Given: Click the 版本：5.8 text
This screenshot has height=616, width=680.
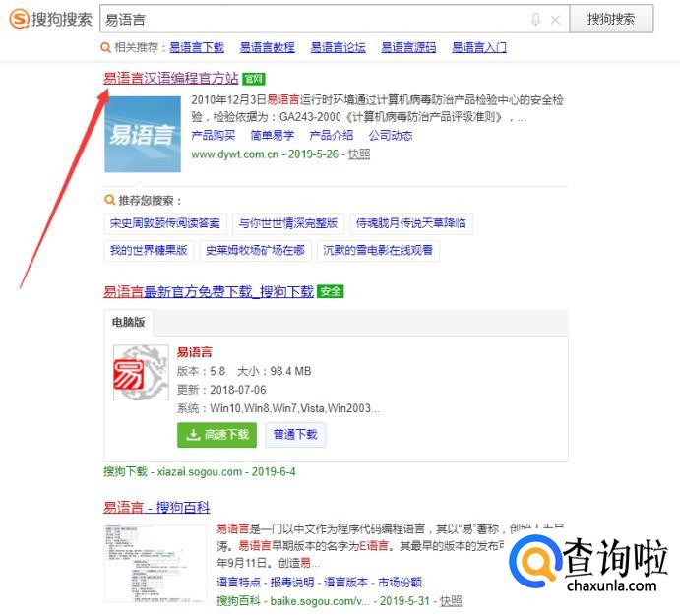Looking at the screenshot, I should [x=201, y=371].
